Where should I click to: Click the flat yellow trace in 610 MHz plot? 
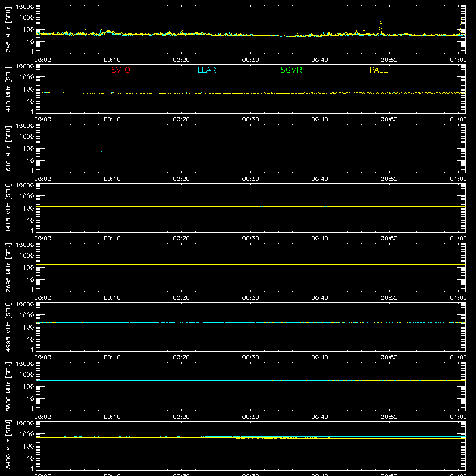pos(250,151)
